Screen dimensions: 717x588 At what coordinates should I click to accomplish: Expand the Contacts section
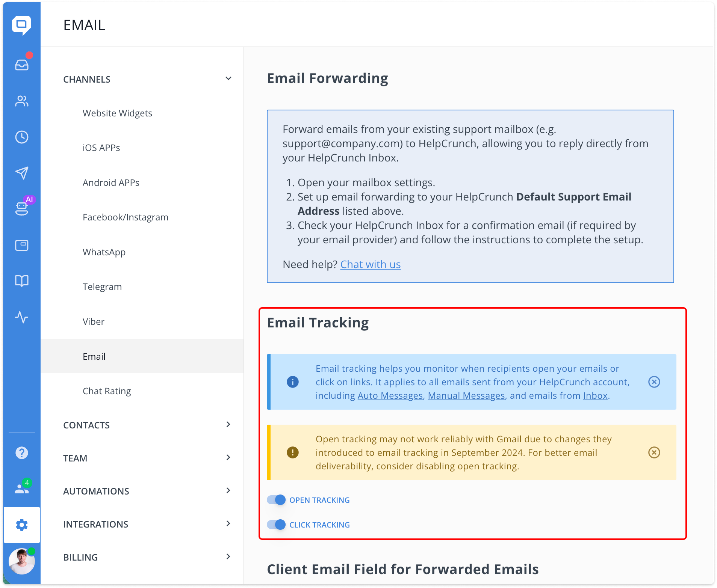tap(228, 424)
